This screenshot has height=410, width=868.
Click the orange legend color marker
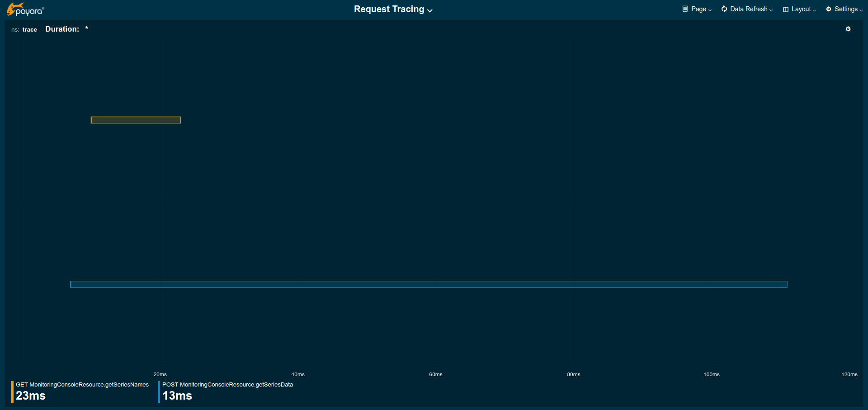12,392
